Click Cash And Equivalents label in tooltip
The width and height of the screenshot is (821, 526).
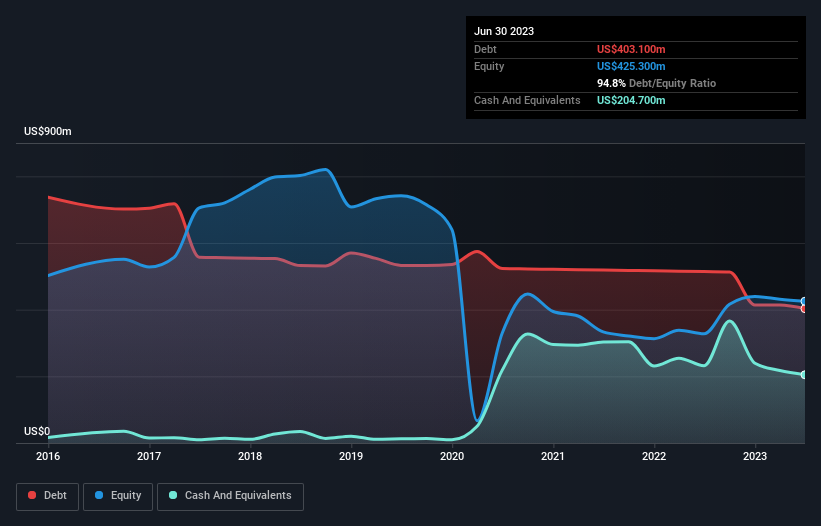pyautogui.click(x=527, y=100)
